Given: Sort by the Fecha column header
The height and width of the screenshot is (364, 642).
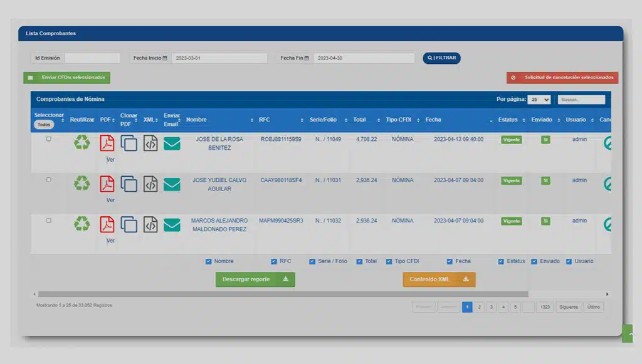Looking at the screenshot, I should 433,120.
